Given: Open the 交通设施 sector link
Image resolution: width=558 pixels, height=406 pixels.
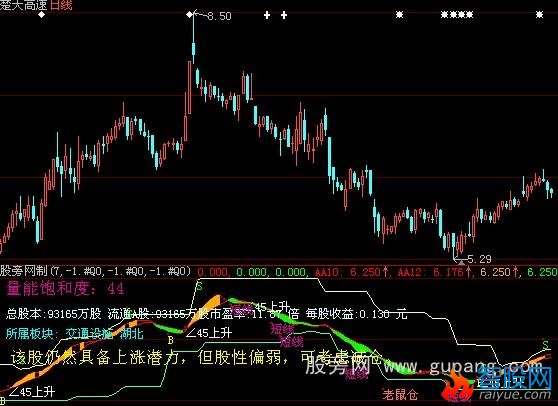Looking at the screenshot, I should click(89, 333).
